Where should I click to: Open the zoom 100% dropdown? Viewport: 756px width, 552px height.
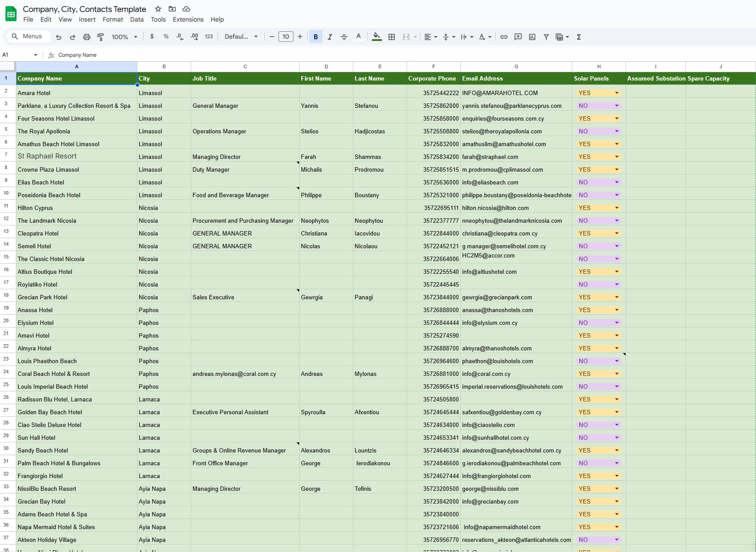pos(125,37)
